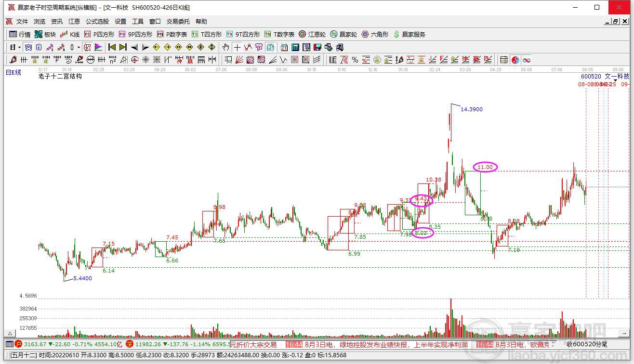
Task: Click the 老子十二宫结构 indicator label
Action: tap(60, 76)
